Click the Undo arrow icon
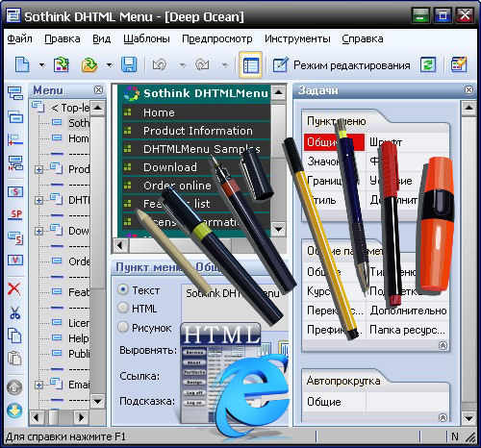Image resolution: width=481 pixels, height=448 pixels. (160, 64)
